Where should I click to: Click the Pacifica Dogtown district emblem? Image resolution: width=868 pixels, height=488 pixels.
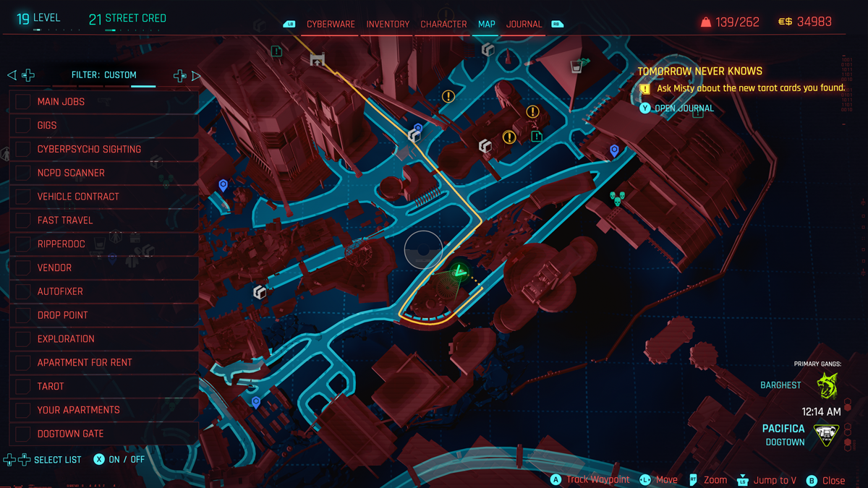point(826,435)
